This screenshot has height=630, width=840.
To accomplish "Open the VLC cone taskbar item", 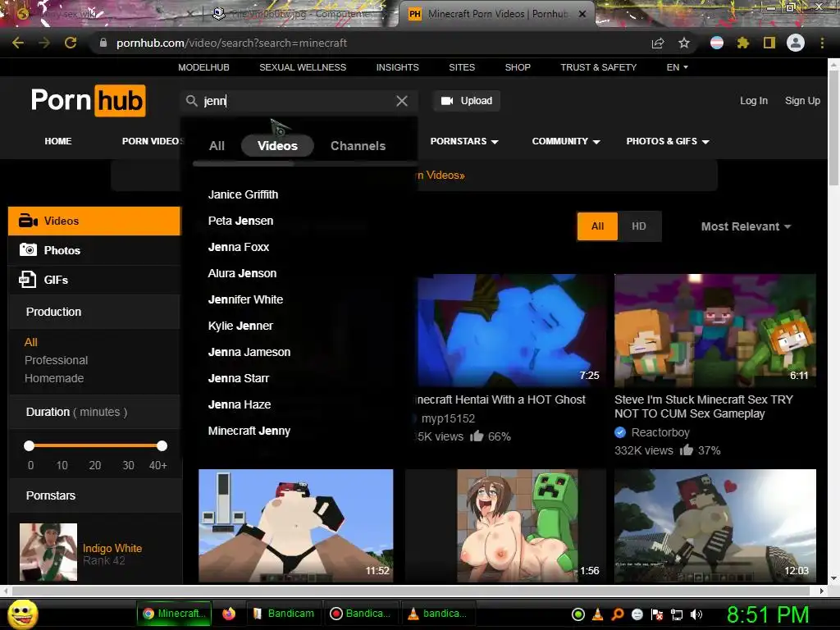I will coord(437,614).
